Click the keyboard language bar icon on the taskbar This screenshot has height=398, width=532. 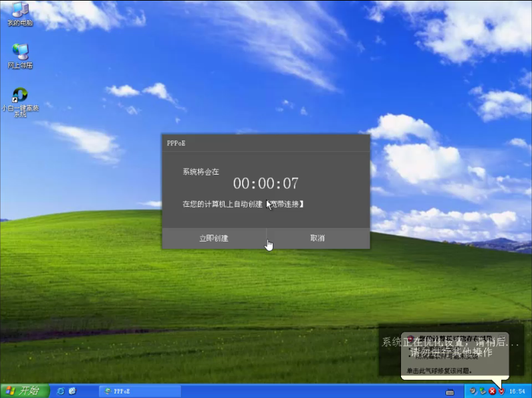(450, 391)
